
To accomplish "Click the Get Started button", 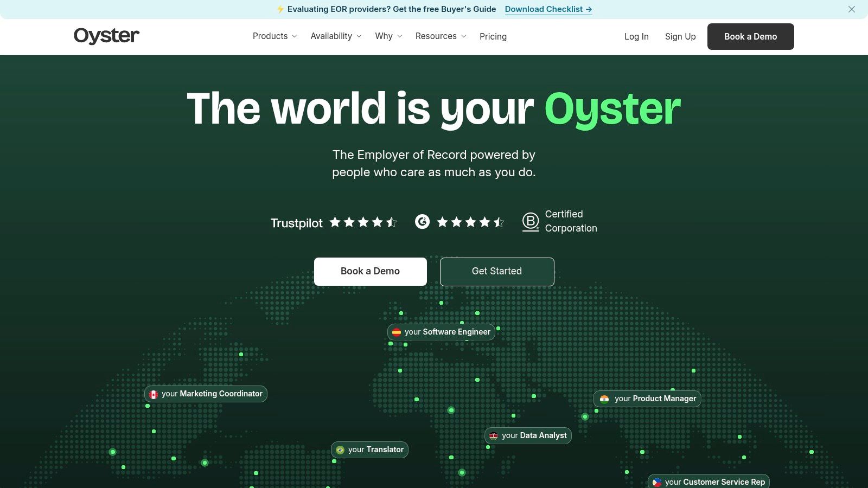I will click(497, 271).
